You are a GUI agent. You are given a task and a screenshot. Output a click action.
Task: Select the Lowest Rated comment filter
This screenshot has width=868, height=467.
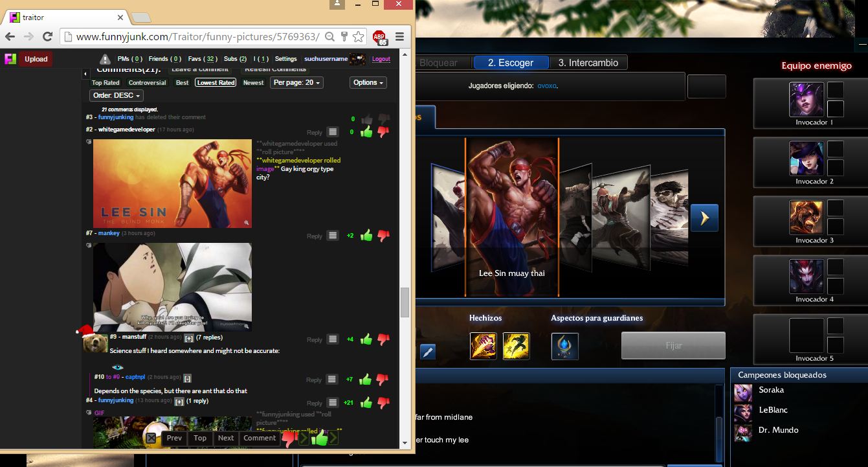point(216,83)
